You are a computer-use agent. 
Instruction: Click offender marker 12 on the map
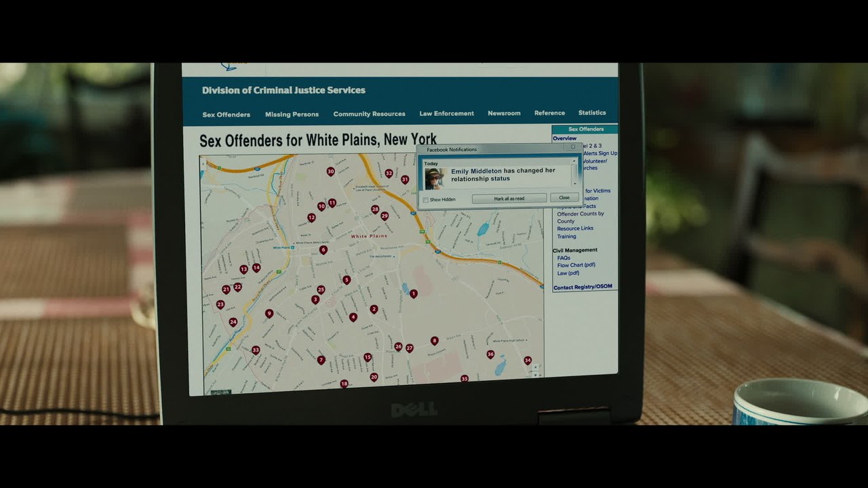(311, 218)
